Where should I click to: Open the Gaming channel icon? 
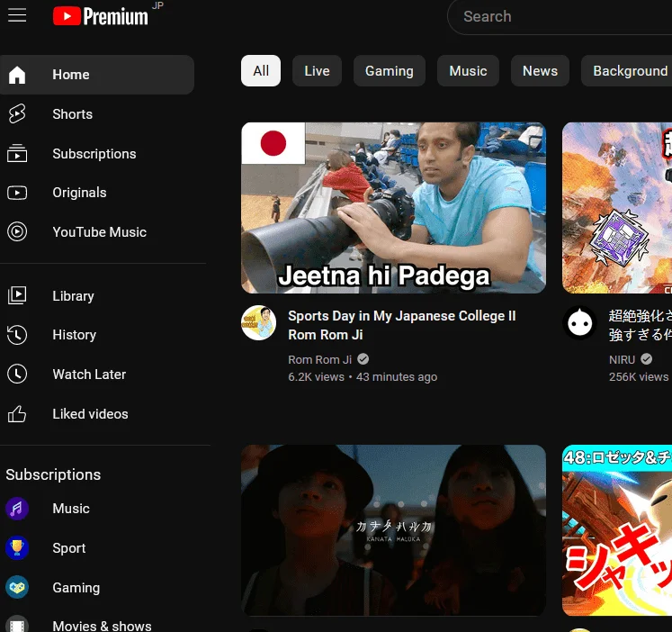point(17,587)
